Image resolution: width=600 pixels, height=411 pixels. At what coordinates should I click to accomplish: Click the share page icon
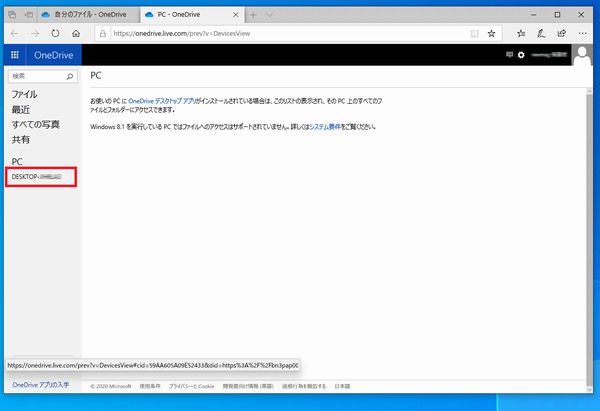[561, 34]
